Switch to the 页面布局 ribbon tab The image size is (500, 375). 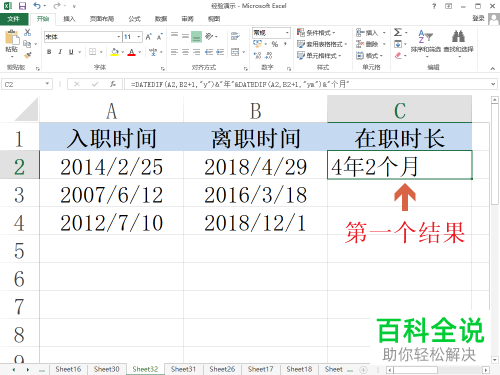pos(102,19)
